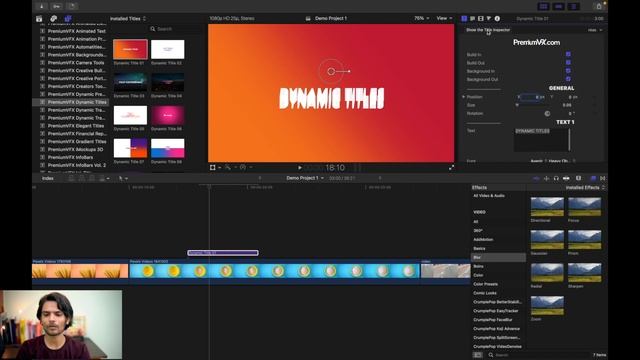
Task: Select the Gaussian blur effect thumbnail
Action: 547,240
